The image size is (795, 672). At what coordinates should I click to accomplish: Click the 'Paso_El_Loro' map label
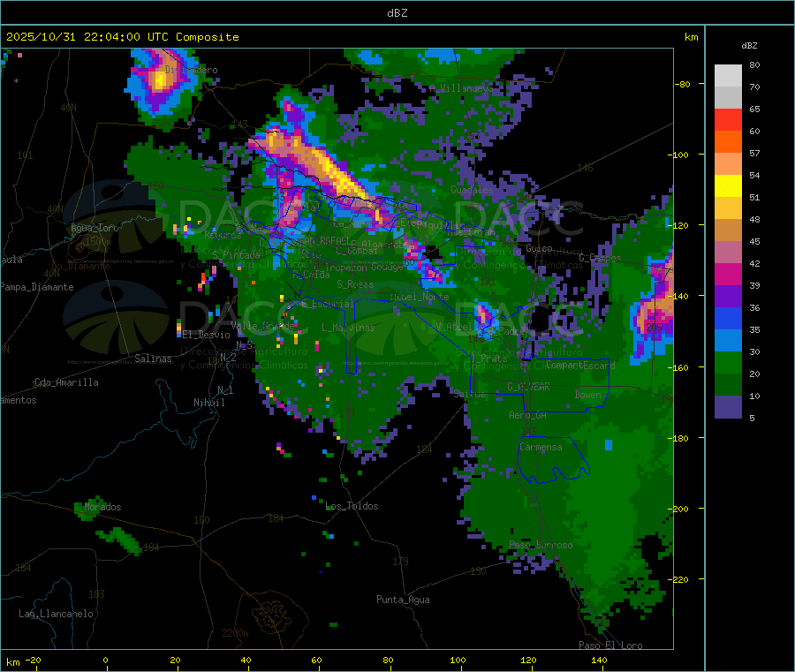tap(610, 646)
